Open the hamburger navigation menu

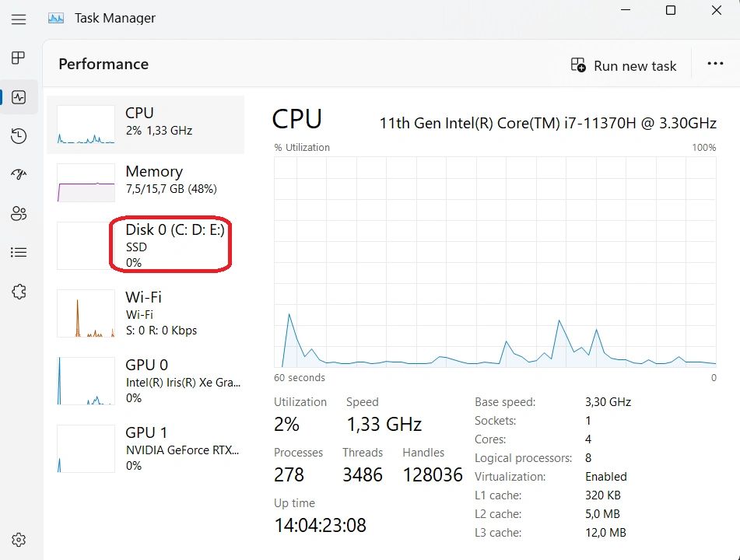pyautogui.click(x=19, y=19)
